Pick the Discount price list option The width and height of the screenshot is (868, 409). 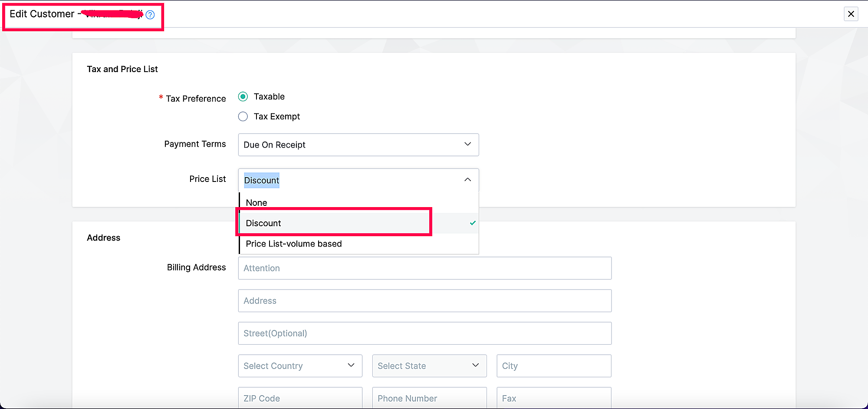tap(263, 223)
